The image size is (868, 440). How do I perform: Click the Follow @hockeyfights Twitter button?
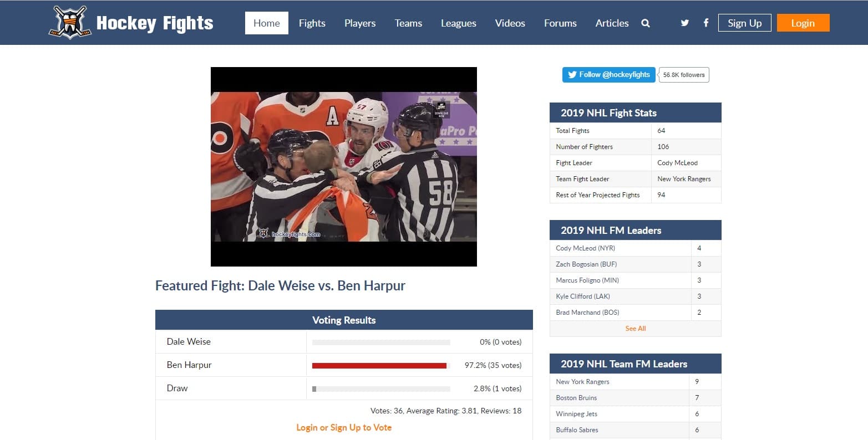tap(608, 75)
